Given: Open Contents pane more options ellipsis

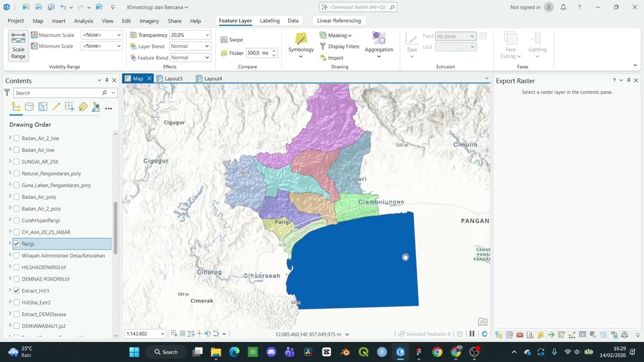Looking at the screenshot, I should 108,108.
